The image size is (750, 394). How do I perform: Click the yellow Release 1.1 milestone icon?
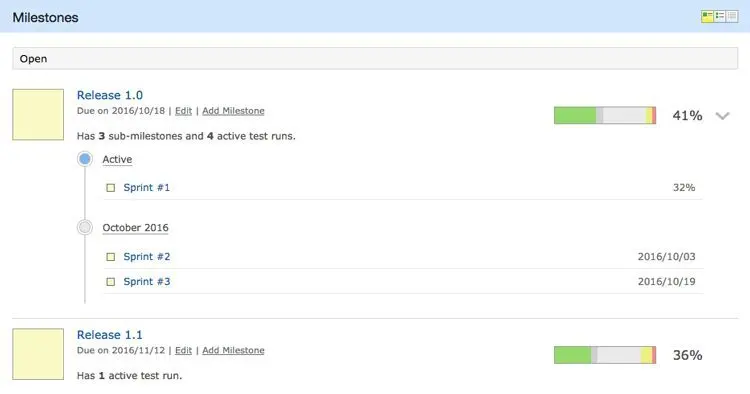pyautogui.click(x=38, y=354)
